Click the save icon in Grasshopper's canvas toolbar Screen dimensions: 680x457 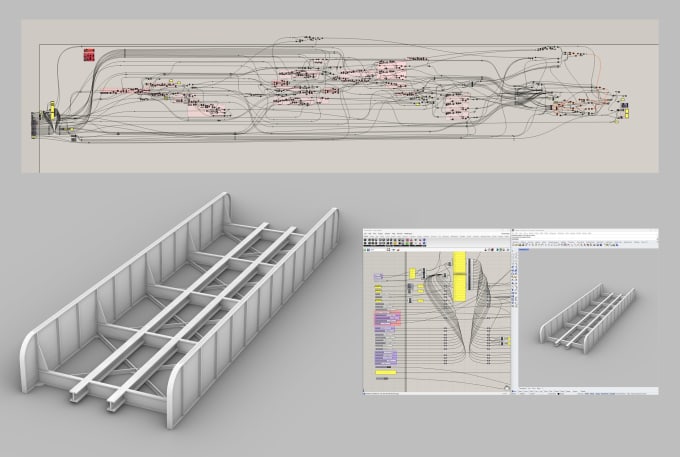point(369,250)
